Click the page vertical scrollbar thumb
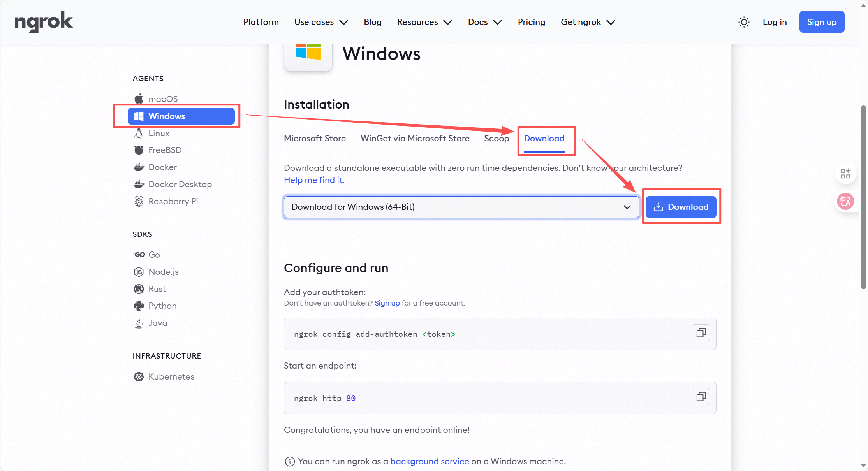Viewport: 868px width, 471px height. tap(863, 197)
